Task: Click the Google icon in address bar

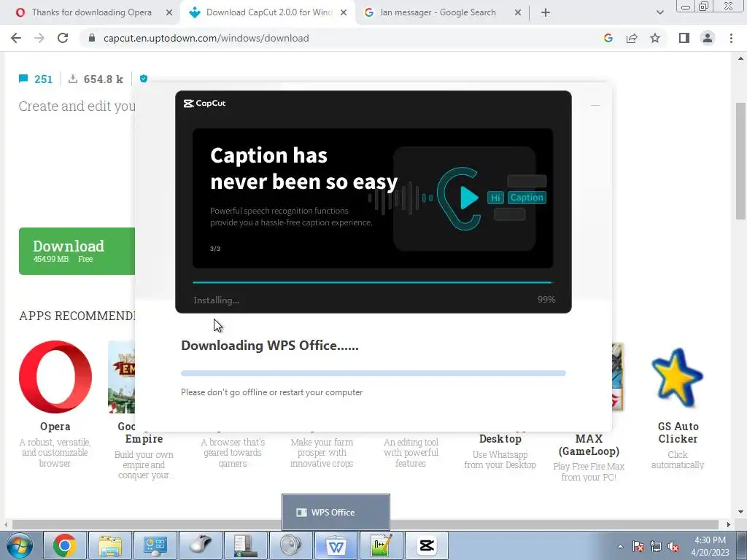Action: (608, 38)
